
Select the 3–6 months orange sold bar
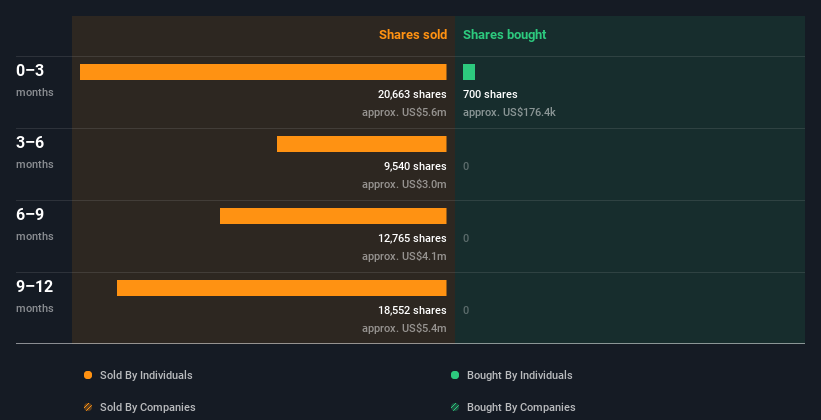pyautogui.click(x=362, y=144)
